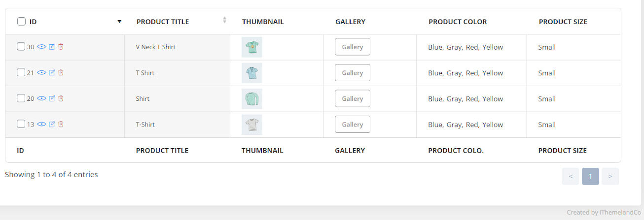Sort by Product Title using sort arrows

coord(224,20)
